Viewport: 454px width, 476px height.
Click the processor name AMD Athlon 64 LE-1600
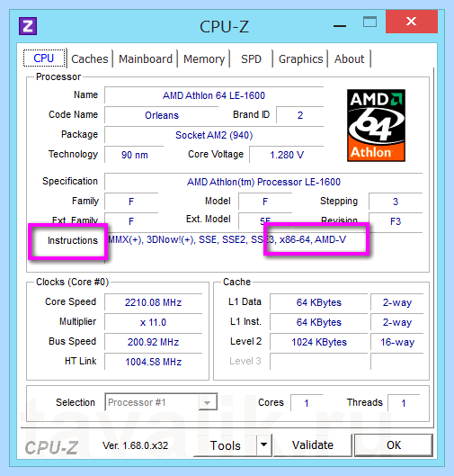[214, 95]
